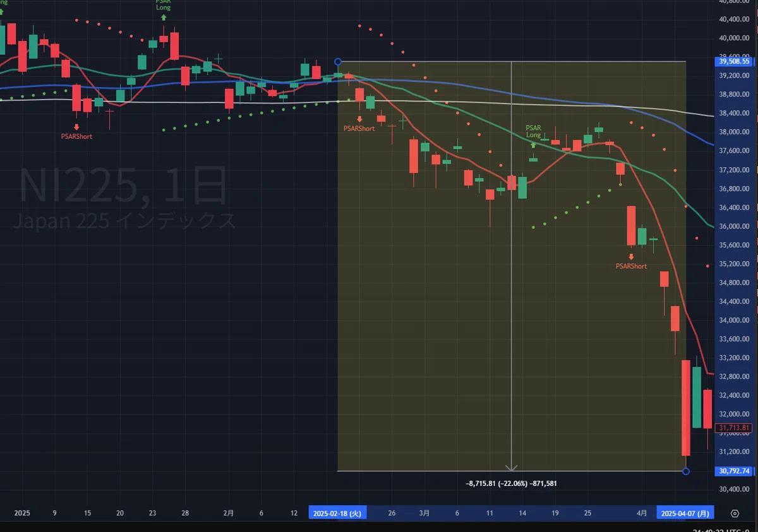Open chart settings hexagon gear icon
The height and width of the screenshot is (532, 758).
click(735, 513)
